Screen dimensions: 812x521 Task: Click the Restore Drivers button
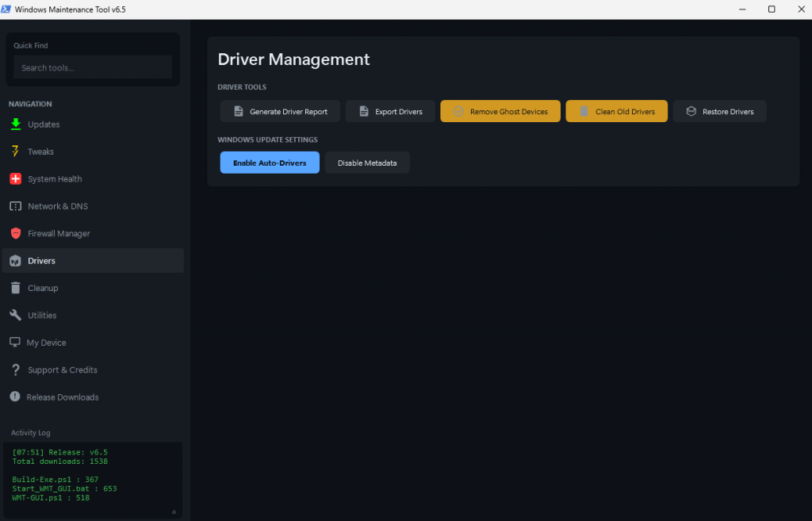point(720,111)
